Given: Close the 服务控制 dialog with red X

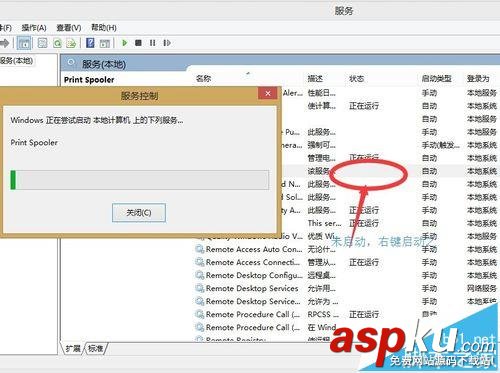Looking at the screenshot, I should click(268, 93).
